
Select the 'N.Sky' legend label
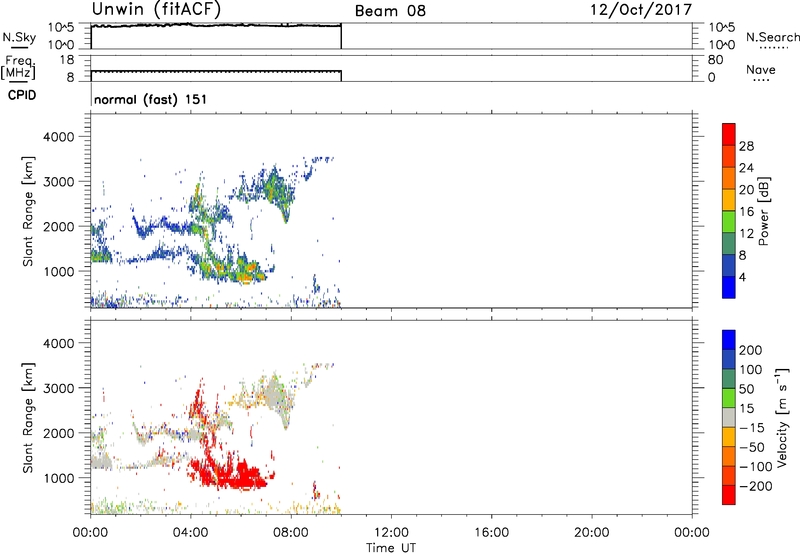[19, 37]
